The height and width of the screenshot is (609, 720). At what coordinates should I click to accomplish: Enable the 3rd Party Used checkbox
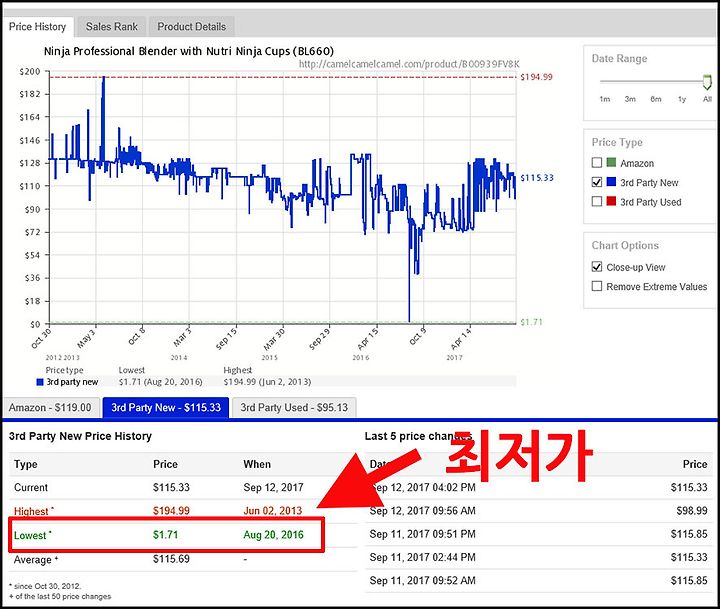pyautogui.click(x=596, y=202)
